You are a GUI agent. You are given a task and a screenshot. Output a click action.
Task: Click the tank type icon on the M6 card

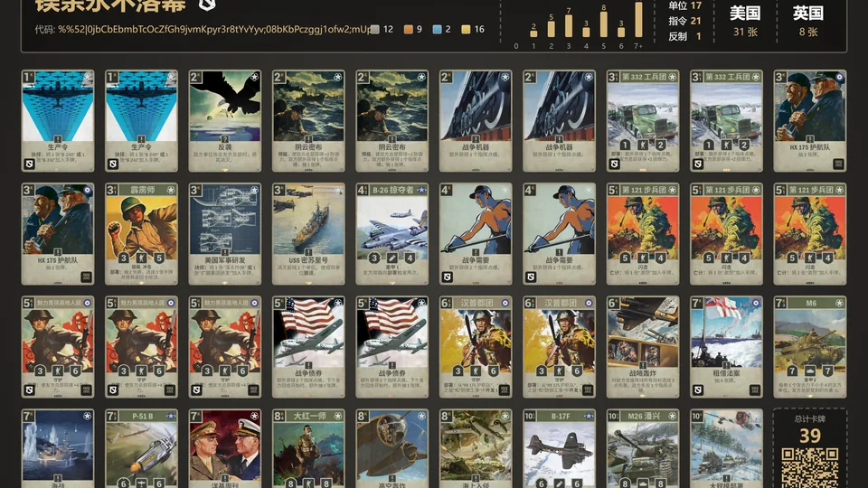pos(810,371)
